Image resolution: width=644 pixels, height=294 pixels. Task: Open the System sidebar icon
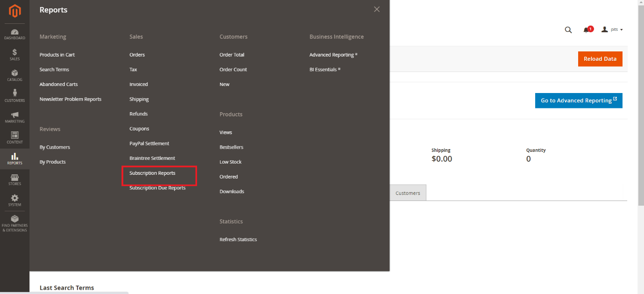tap(14, 201)
